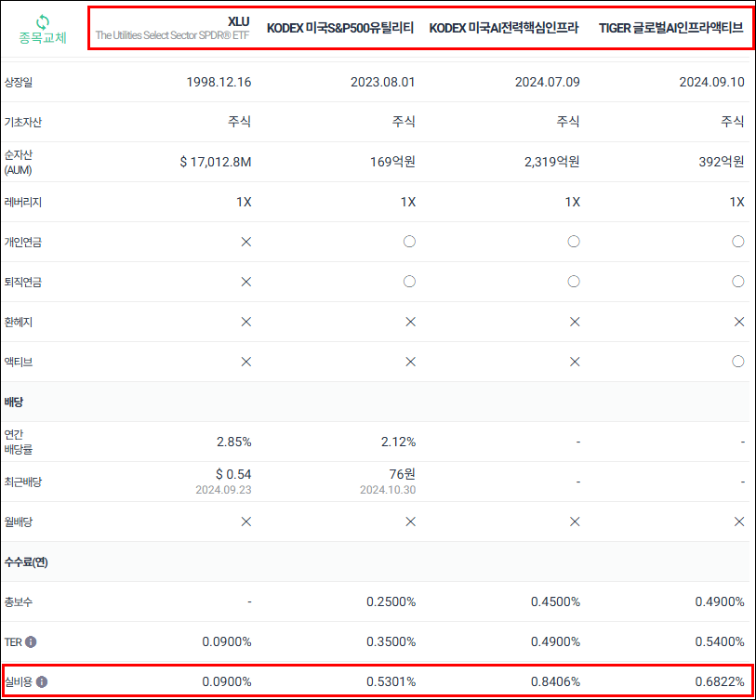This screenshot has width=756, height=700.
Task: Click the 총보수 row label
Action: click(19, 602)
